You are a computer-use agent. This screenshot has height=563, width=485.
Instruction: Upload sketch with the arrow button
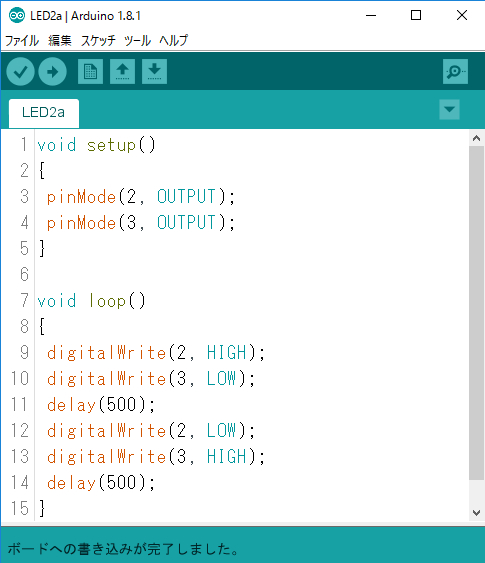point(52,72)
